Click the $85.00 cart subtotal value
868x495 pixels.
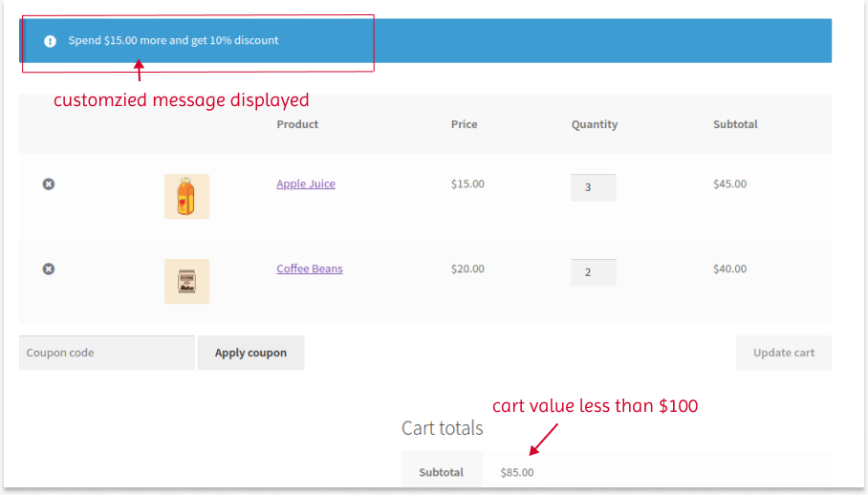click(x=517, y=472)
